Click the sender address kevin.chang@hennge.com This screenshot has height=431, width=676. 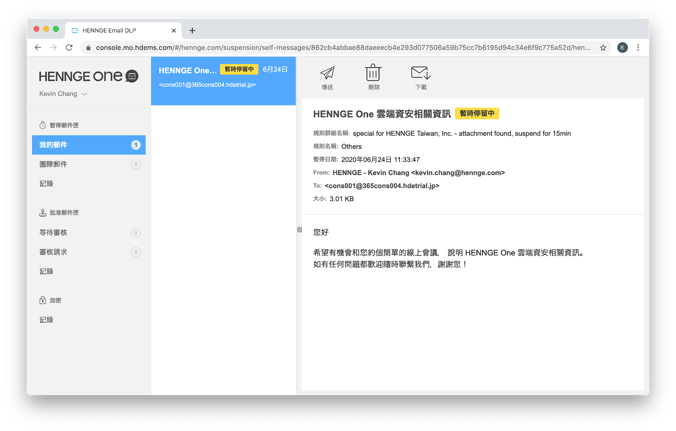click(x=458, y=173)
